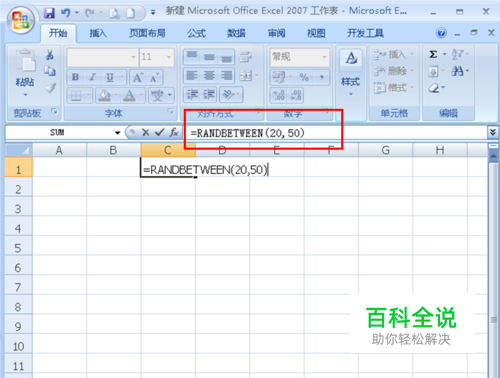Open the 视图 ribbon tab
The image size is (500, 378).
[x=316, y=33]
